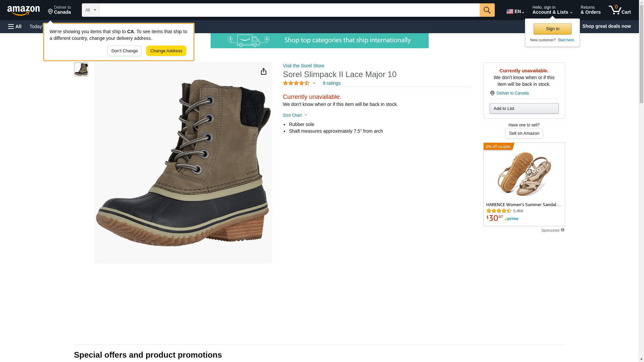Open the shopping cart
This screenshot has width=644, height=362.
[620, 10]
